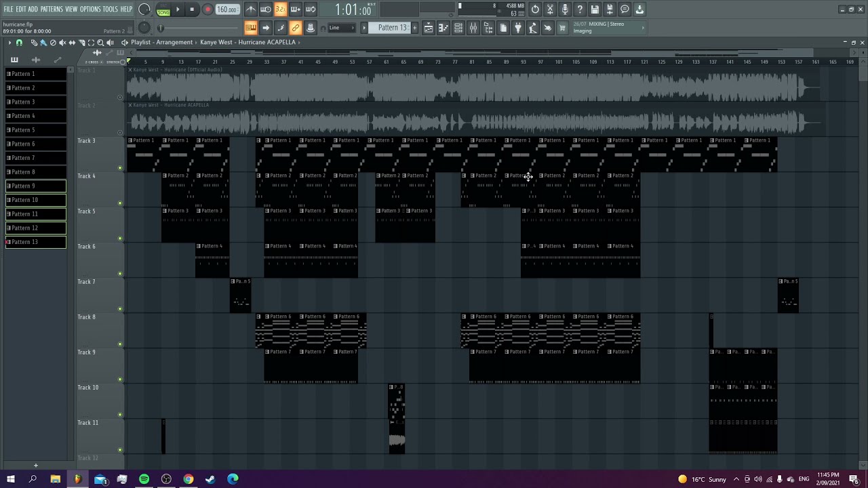This screenshot has width=868, height=488.
Task: Click the download arrow export icon
Action: coord(639,9)
